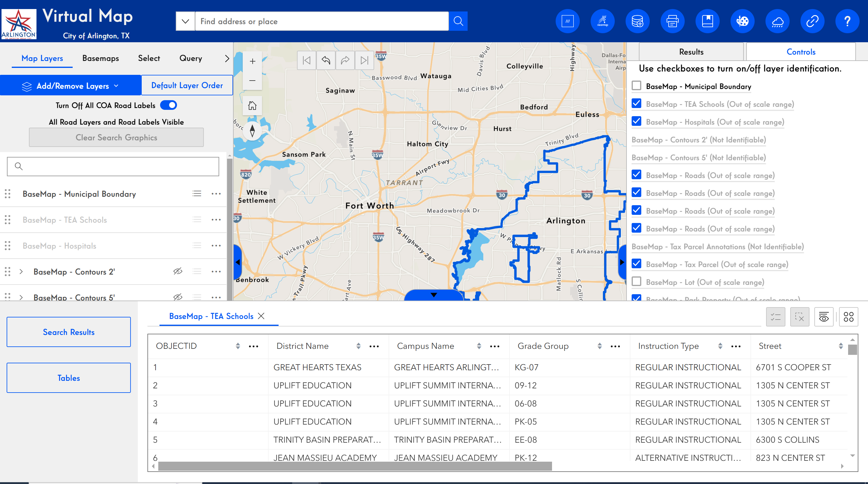Click the Share link icon
The height and width of the screenshot is (484, 868).
(813, 21)
